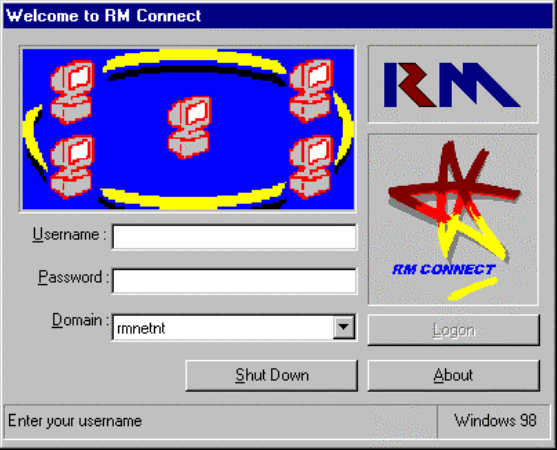Click the Domain label
The image size is (557, 450).
[x=80, y=320]
